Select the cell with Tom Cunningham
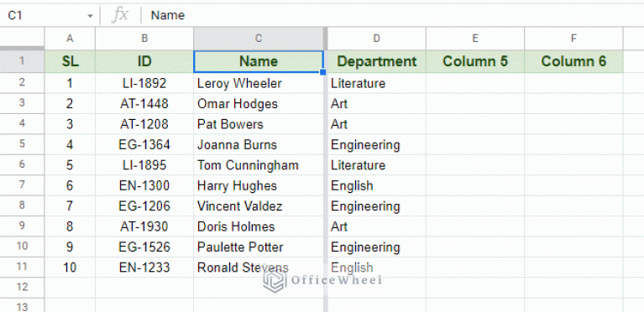The image size is (644, 312). point(259,165)
